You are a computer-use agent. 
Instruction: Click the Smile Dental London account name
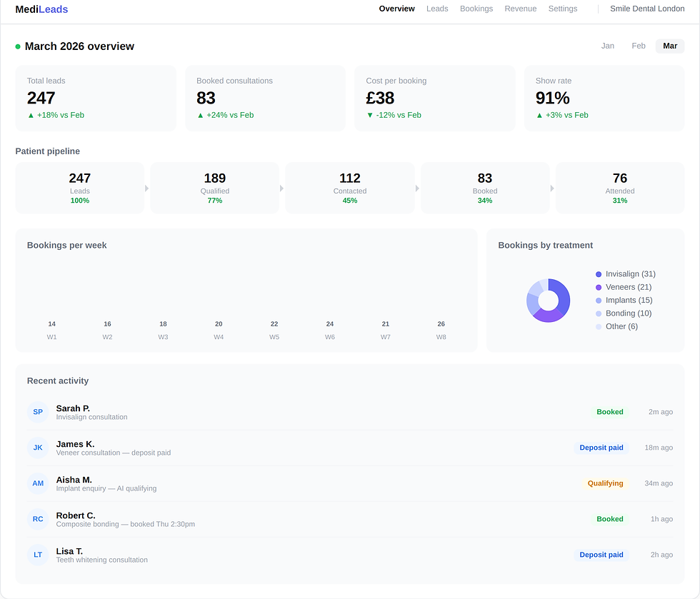[x=647, y=9]
